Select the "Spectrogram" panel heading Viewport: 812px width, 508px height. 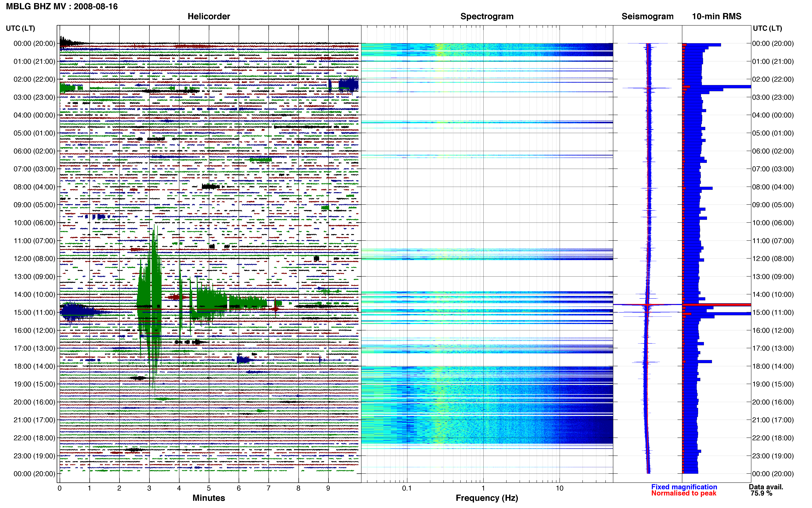pos(487,16)
